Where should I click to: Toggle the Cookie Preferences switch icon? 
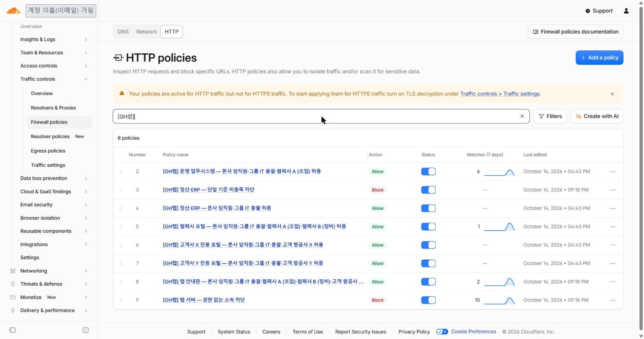(x=442, y=332)
